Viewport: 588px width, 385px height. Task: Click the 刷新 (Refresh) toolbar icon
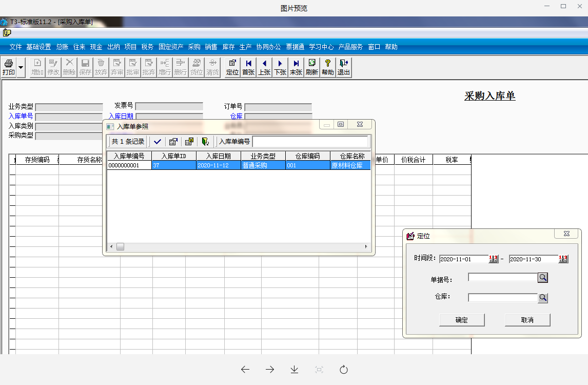(x=312, y=68)
